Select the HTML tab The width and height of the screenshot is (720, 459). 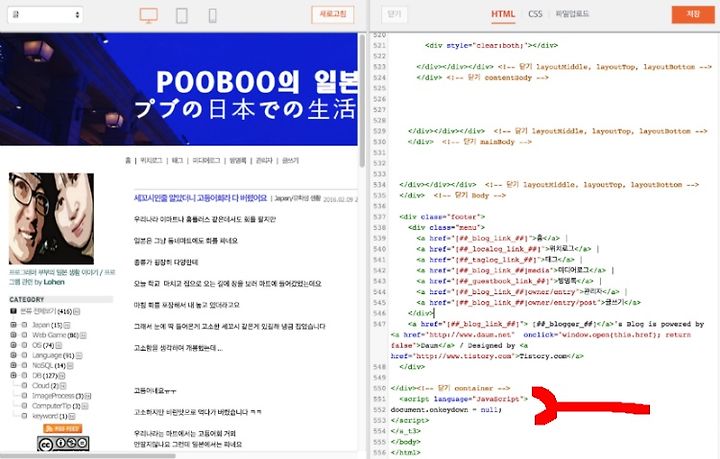[x=503, y=14]
